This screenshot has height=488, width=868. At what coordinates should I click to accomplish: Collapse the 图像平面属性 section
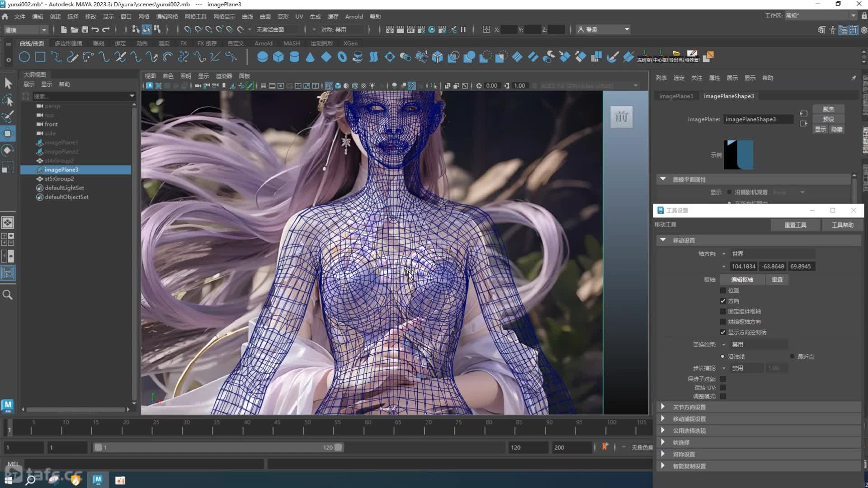(663, 179)
